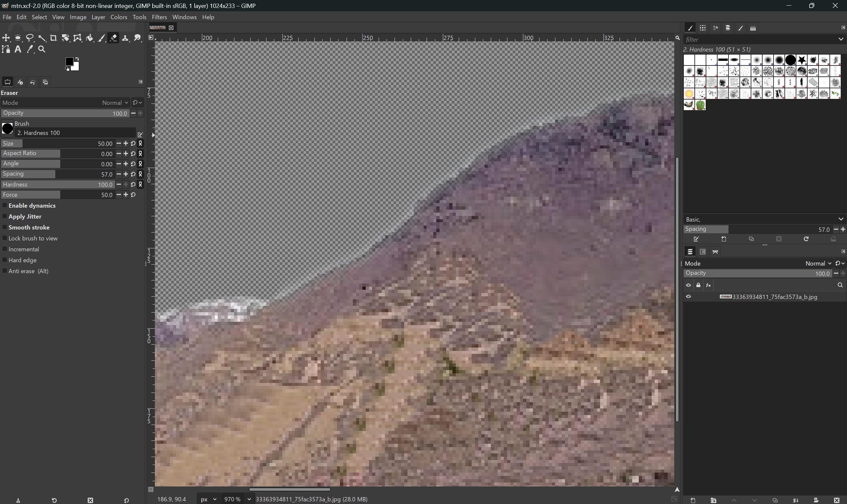Open the Fonts tab in right dock
This screenshot has height=504, width=847.
coord(716,28)
